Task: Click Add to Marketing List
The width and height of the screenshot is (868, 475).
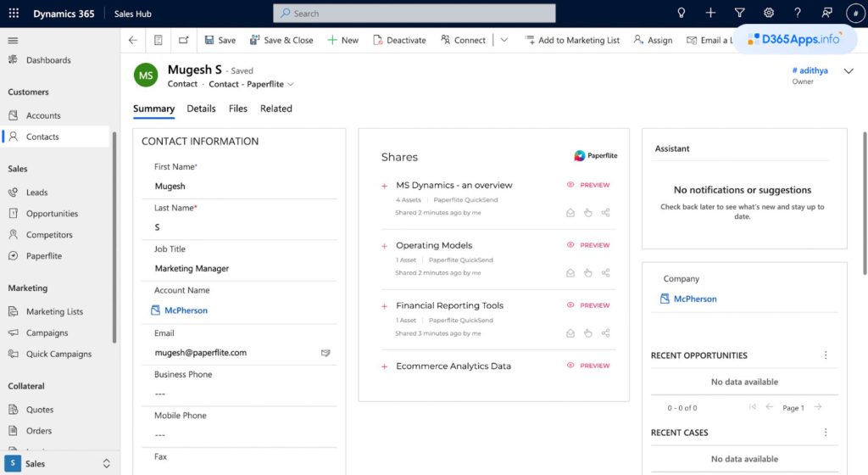Action: click(x=572, y=40)
